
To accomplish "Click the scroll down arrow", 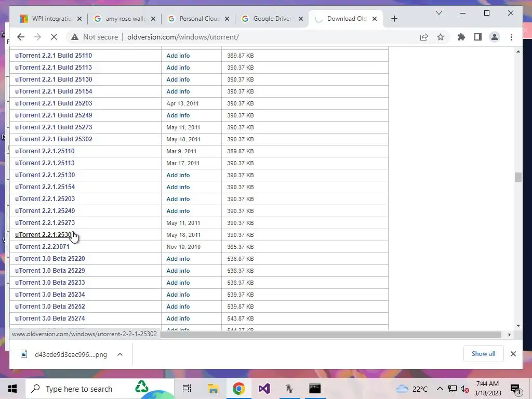I will pyautogui.click(x=518, y=326).
